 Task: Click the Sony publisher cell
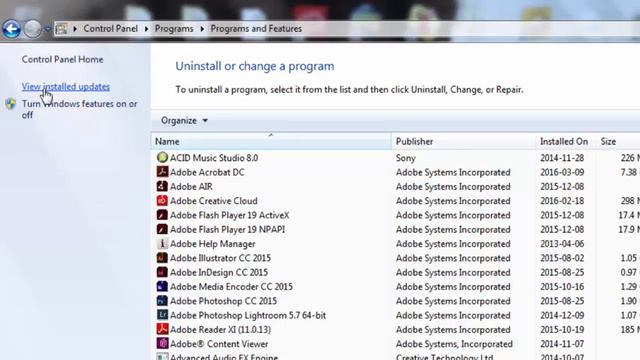(x=405, y=158)
